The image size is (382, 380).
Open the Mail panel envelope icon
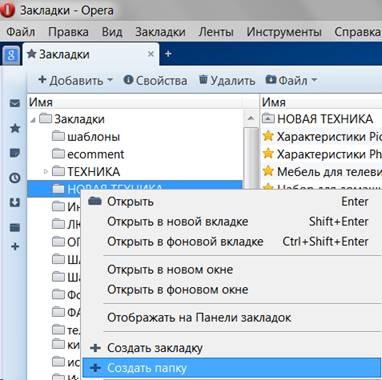pos(15,104)
